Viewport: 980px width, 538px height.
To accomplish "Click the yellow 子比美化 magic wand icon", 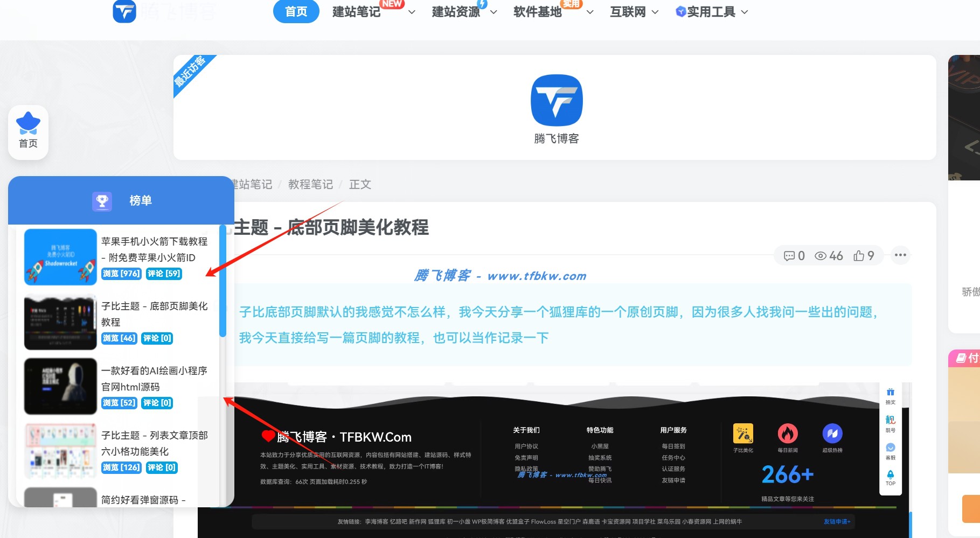I will pos(742,434).
